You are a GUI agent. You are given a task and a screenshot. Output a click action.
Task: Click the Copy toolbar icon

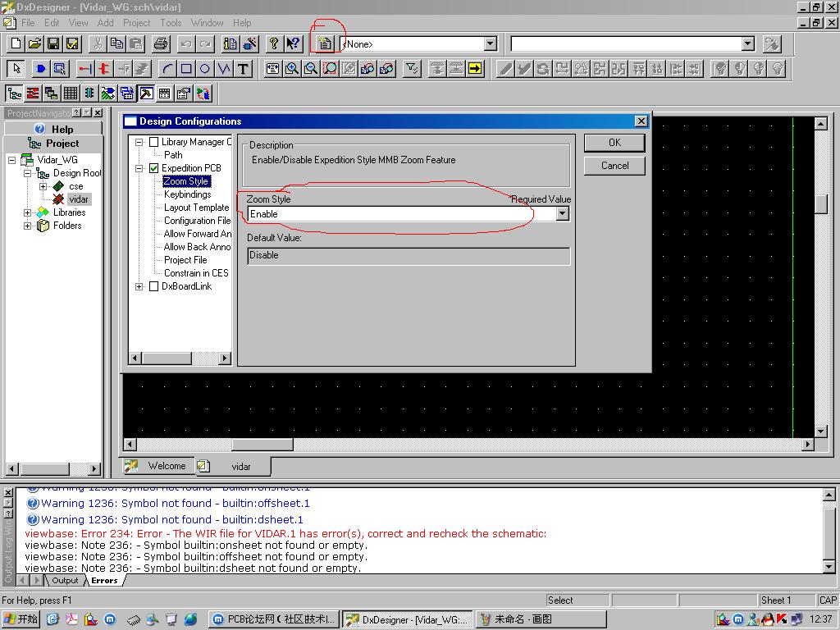coord(116,43)
